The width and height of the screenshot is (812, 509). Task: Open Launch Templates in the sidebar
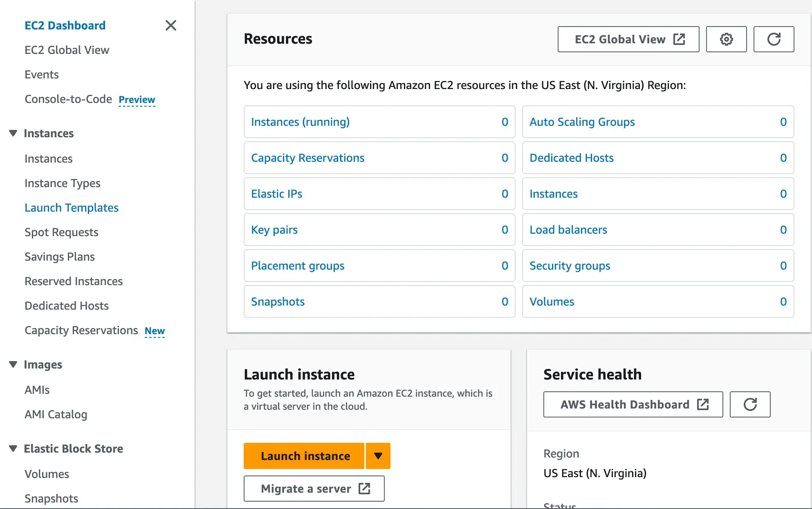[x=72, y=208]
